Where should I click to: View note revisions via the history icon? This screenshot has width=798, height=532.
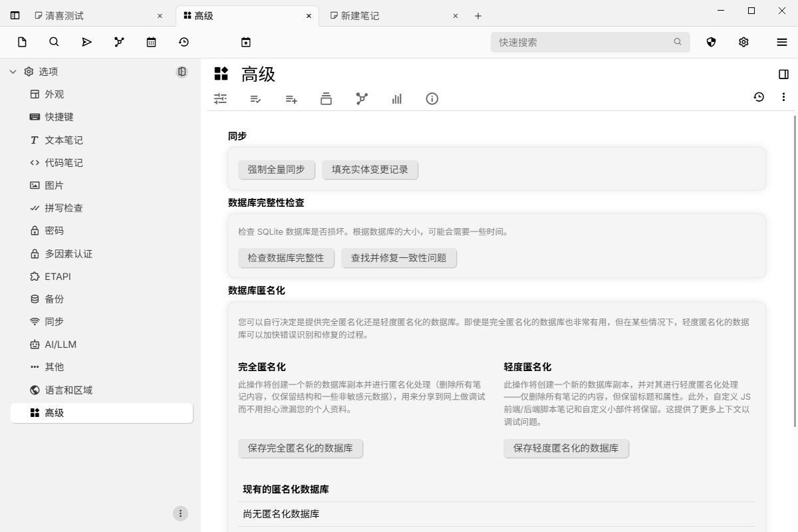[x=759, y=98]
